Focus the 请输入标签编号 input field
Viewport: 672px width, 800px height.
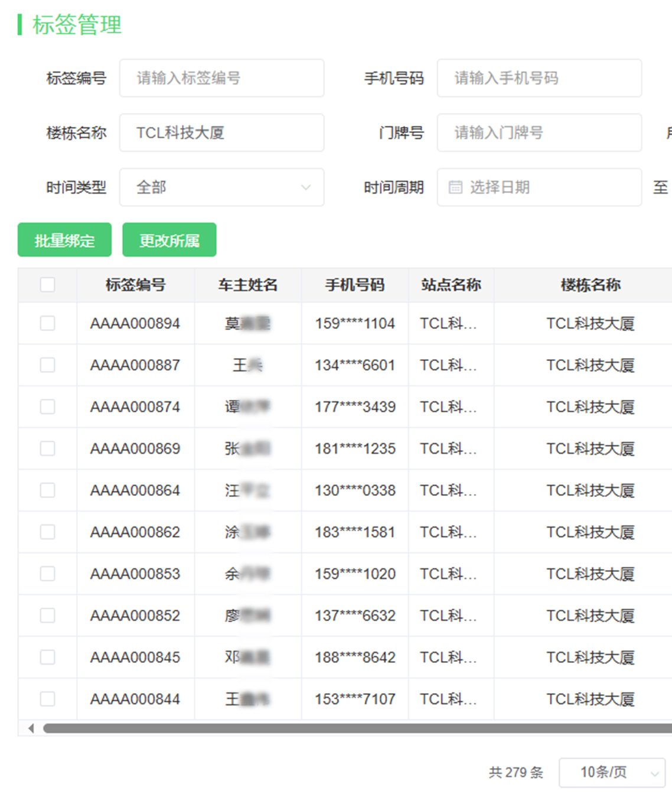[x=221, y=78]
